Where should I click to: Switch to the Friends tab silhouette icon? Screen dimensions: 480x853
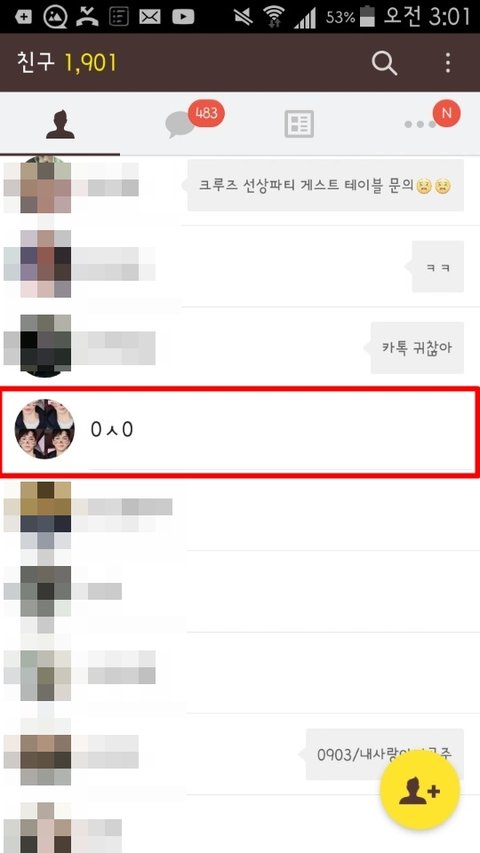pyautogui.click(x=60, y=125)
